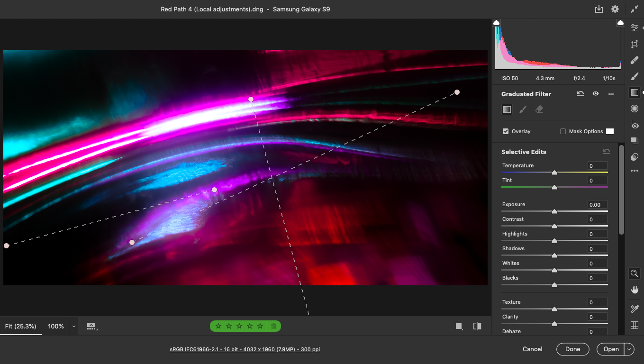This screenshot has height=364, width=644.
Task: Open the dropdown arrow beside Open button
Action: 629,349
